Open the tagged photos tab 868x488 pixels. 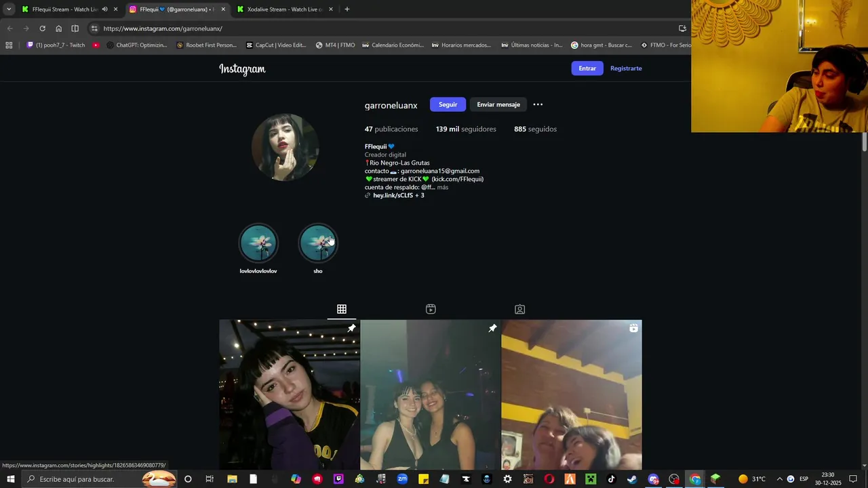click(x=519, y=309)
